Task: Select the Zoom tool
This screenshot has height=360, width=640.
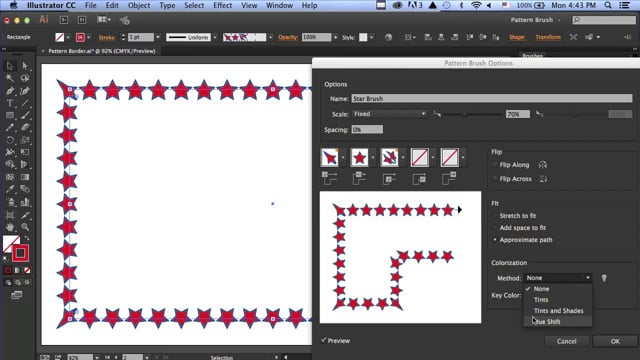Action: (x=25, y=227)
